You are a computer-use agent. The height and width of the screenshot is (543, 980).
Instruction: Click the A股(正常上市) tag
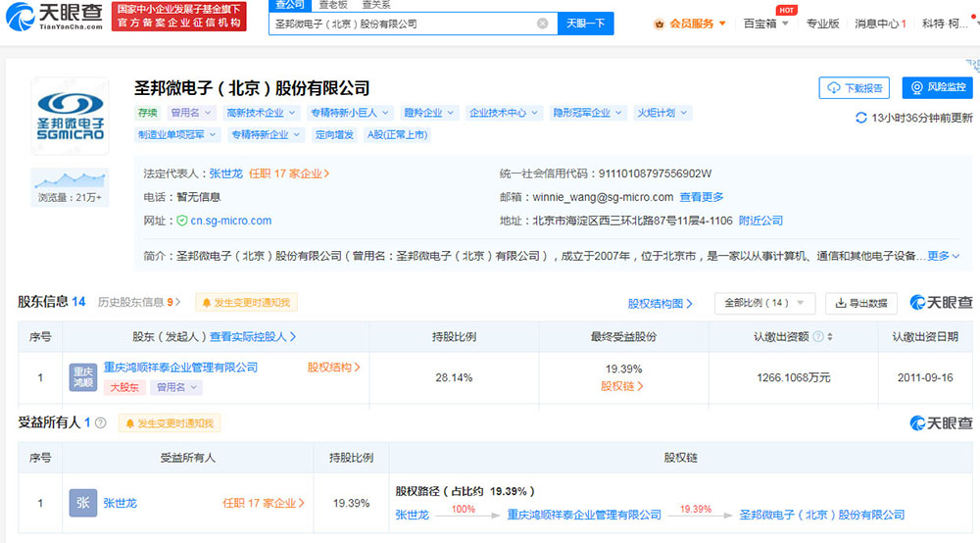point(398,134)
